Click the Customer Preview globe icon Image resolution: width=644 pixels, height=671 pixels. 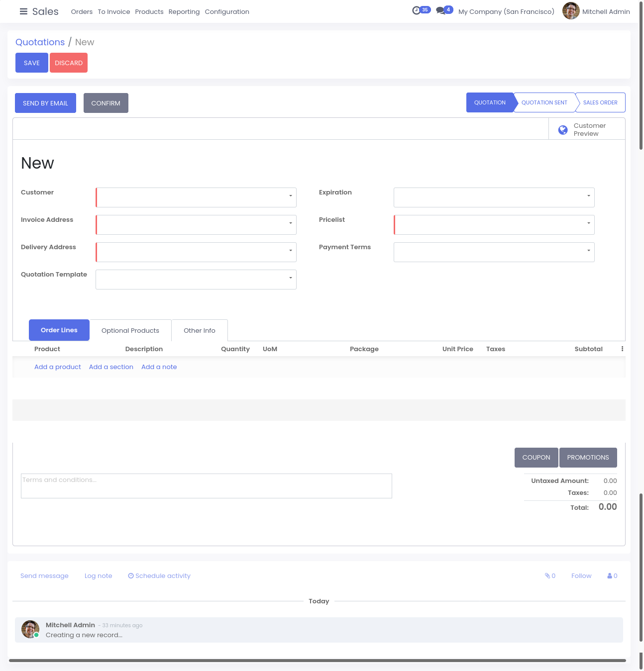point(563,130)
